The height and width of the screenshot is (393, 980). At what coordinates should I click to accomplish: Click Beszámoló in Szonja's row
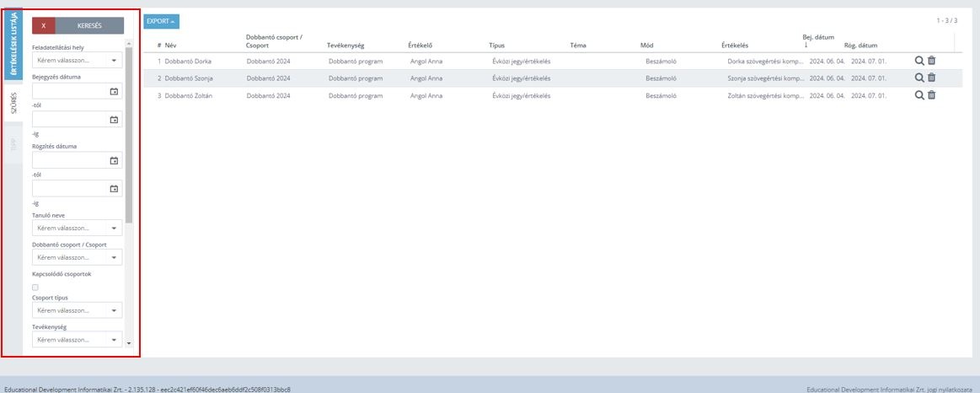pos(661,78)
